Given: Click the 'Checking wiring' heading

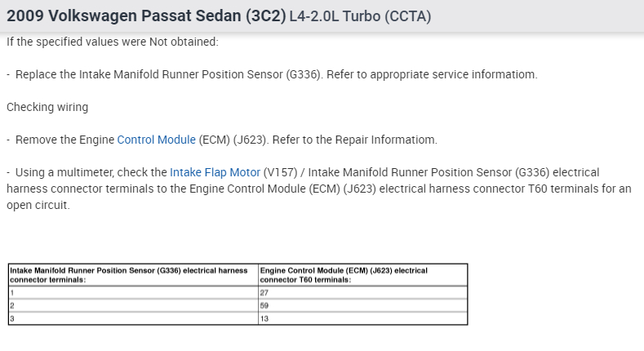Looking at the screenshot, I should click(47, 107).
